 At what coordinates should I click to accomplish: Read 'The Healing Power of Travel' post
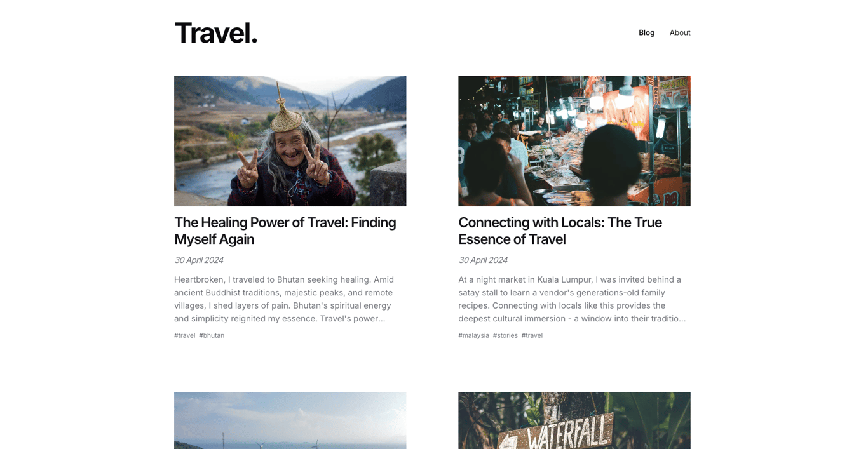click(285, 231)
